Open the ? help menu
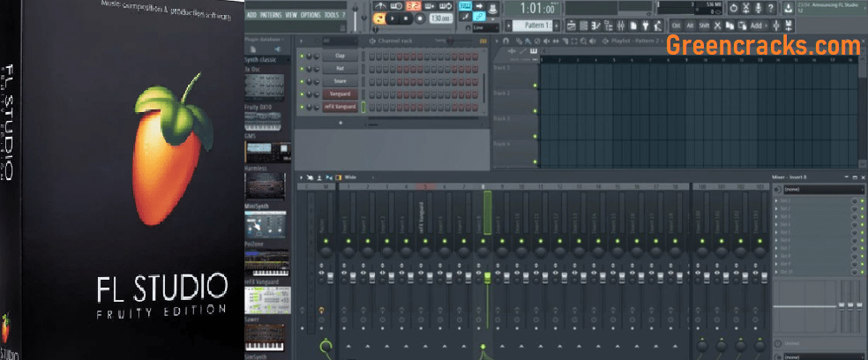 [x=344, y=15]
